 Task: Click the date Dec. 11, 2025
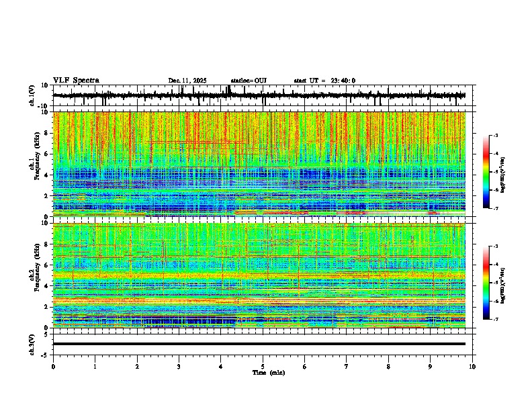[187, 81]
